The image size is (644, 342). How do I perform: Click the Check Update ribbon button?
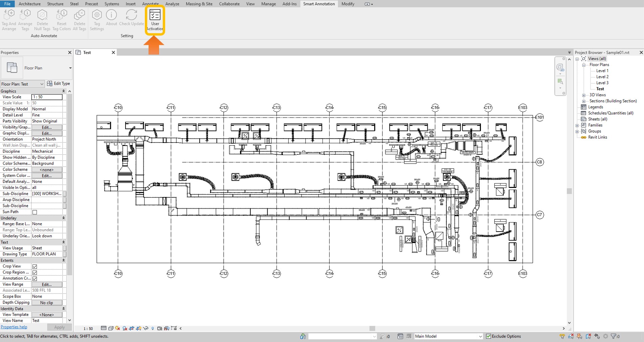pos(131,18)
